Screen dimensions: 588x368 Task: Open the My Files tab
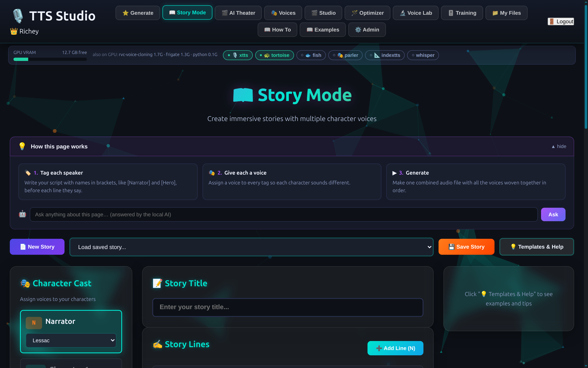coord(506,13)
